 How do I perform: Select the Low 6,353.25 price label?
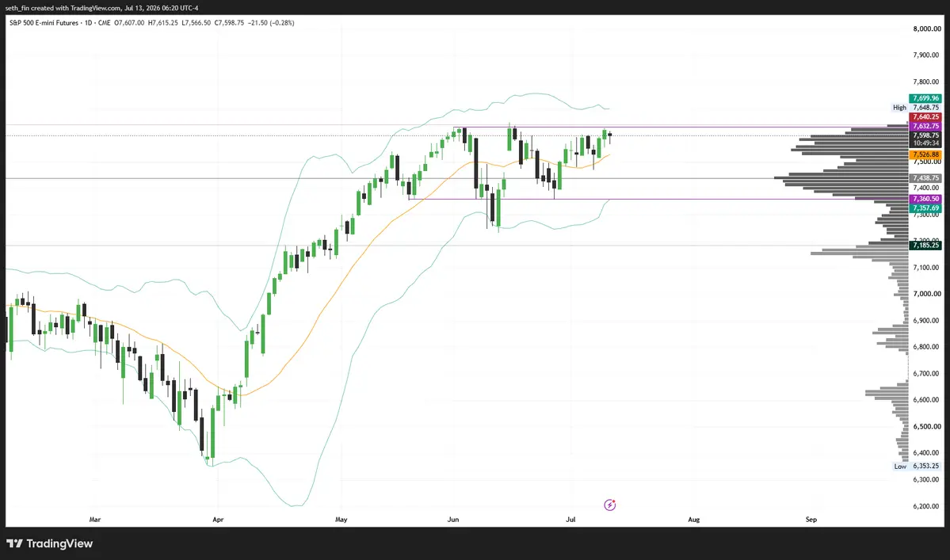(x=917, y=467)
